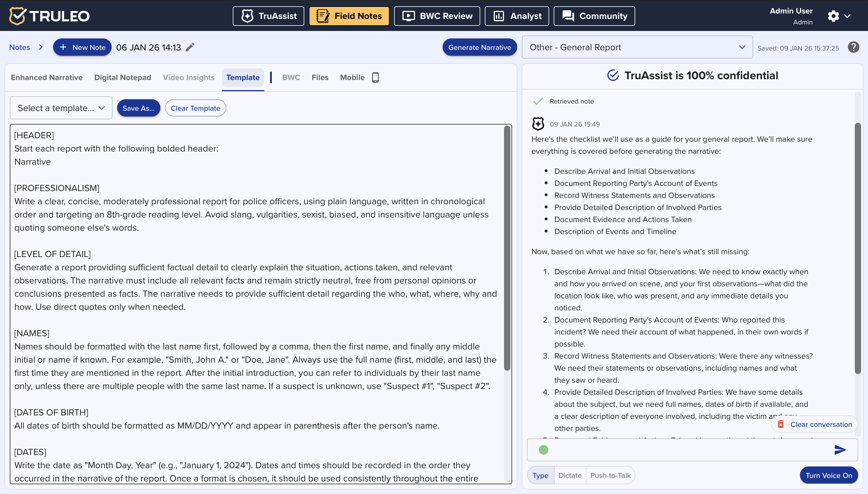Switch to the Digital Notepad tab

(123, 77)
